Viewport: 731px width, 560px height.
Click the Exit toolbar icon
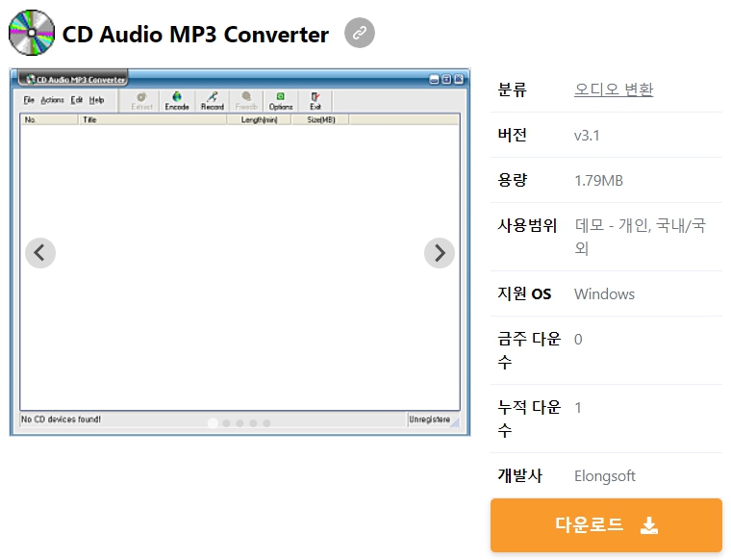[315, 101]
